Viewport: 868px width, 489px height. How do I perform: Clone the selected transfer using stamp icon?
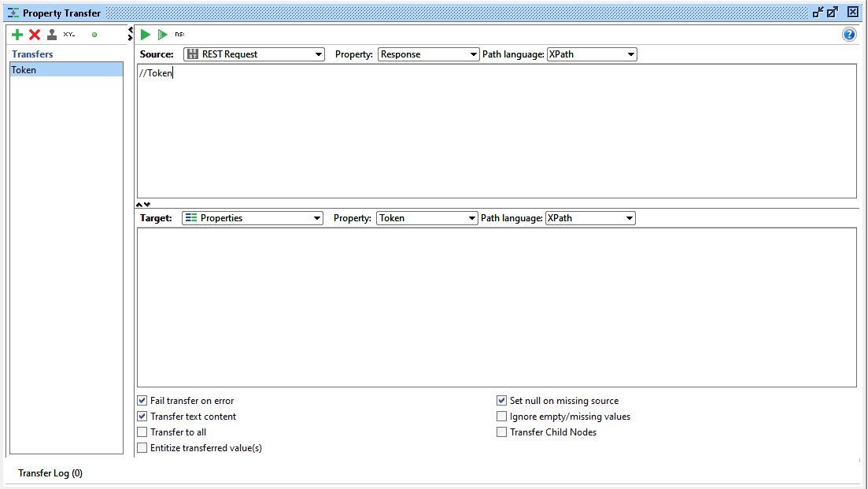pos(51,35)
